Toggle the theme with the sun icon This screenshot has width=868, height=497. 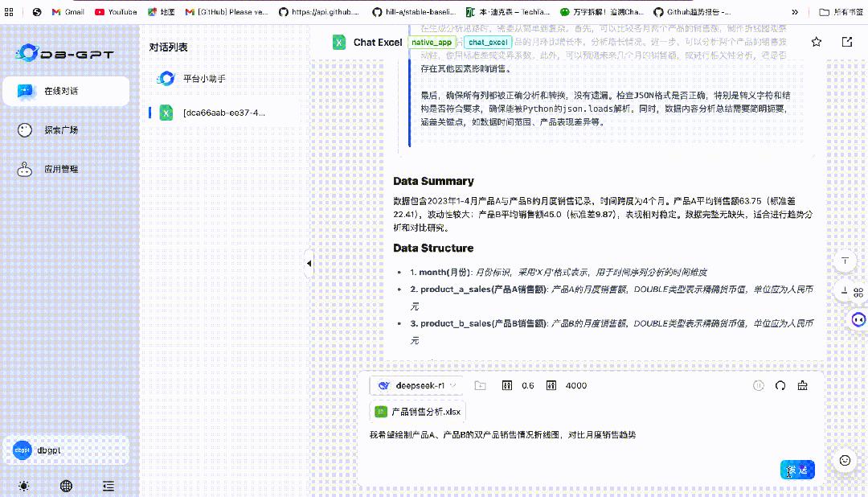click(x=23, y=486)
